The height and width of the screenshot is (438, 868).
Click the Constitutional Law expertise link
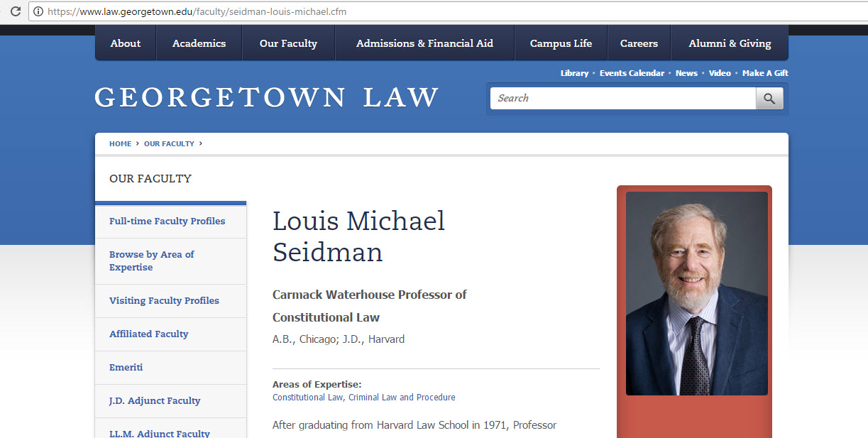(x=308, y=398)
